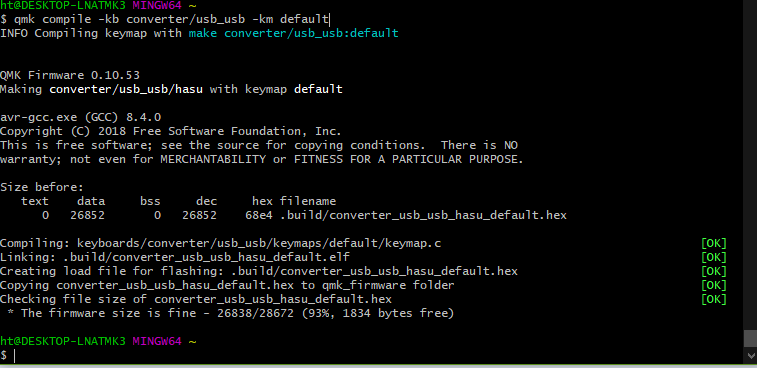Click after 'default' in the qmk compile command
Screen dimensions: 757x368
[329, 19]
